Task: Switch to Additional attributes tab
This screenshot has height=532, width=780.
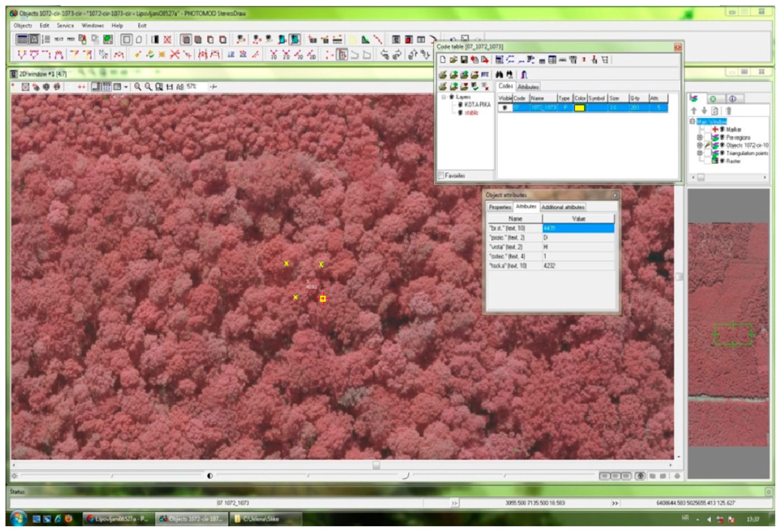Action: pyautogui.click(x=563, y=207)
